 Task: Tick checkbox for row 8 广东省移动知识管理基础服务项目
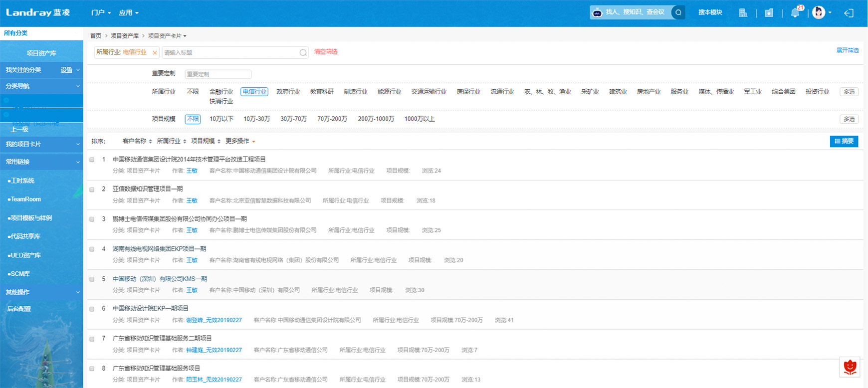coord(92,369)
